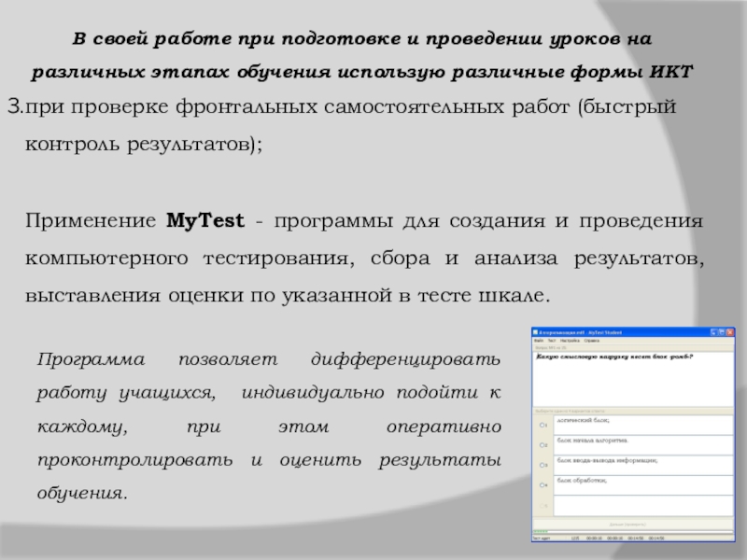This screenshot has width=747, height=560.
Task: Choose radio option 3 'блок ввода-вывода информации'
Action: pyautogui.click(x=543, y=465)
